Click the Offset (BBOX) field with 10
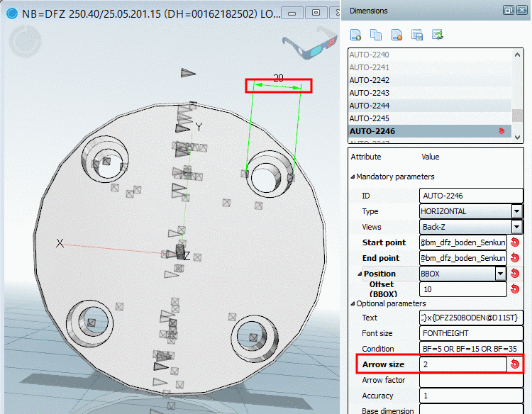The image size is (532, 414). coord(462,289)
